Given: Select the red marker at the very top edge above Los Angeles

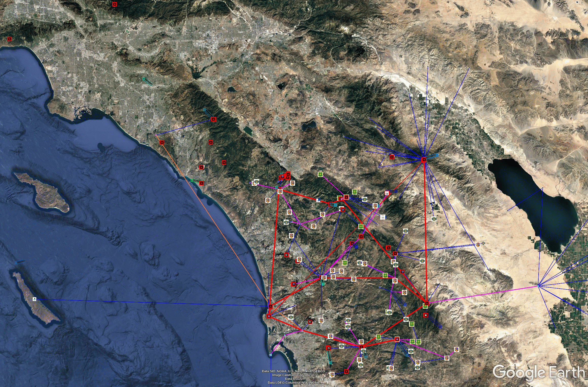Looking at the screenshot, I should click(114, 4).
